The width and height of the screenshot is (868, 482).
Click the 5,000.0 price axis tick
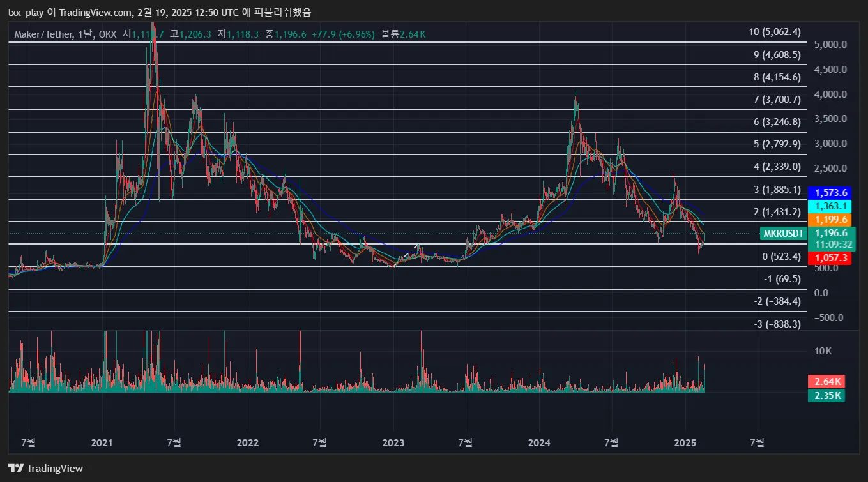click(831, 45)
